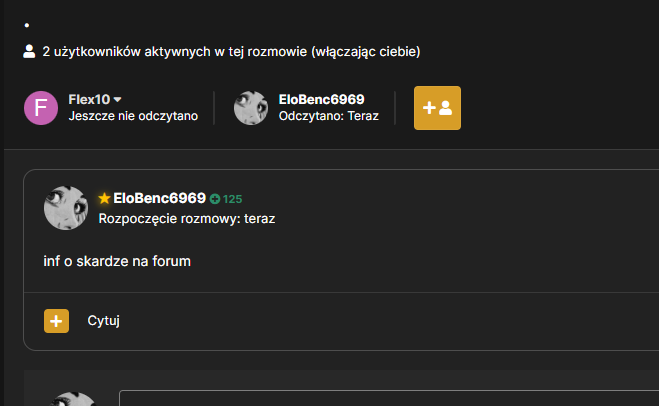Click the add participant button
This screenshot has height=406, width=659.
437,108
